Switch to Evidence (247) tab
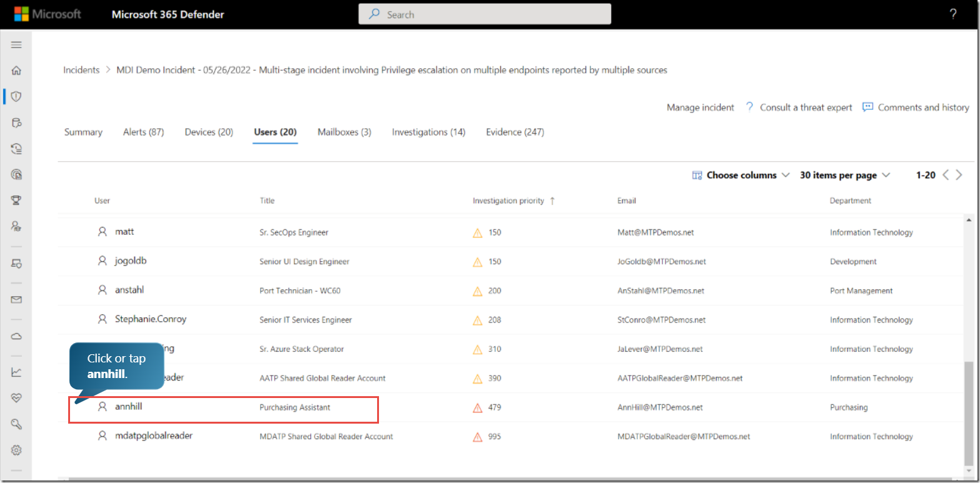Viewport: 980px width, 483px height. coord(515,132)
